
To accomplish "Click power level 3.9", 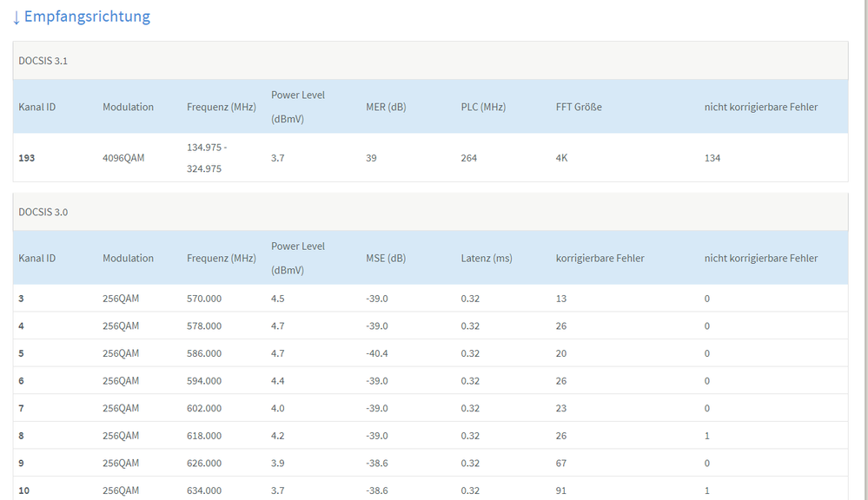I will pos(278,463).
